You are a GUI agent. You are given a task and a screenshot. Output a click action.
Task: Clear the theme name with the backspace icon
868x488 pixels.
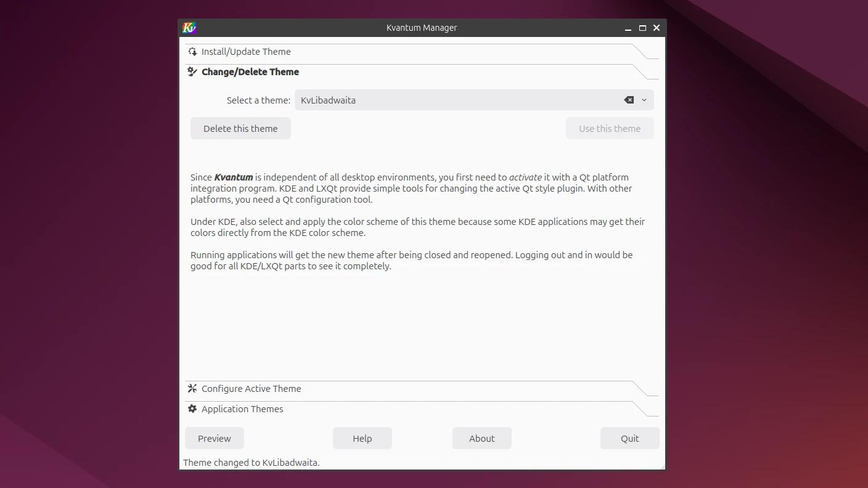629,100
